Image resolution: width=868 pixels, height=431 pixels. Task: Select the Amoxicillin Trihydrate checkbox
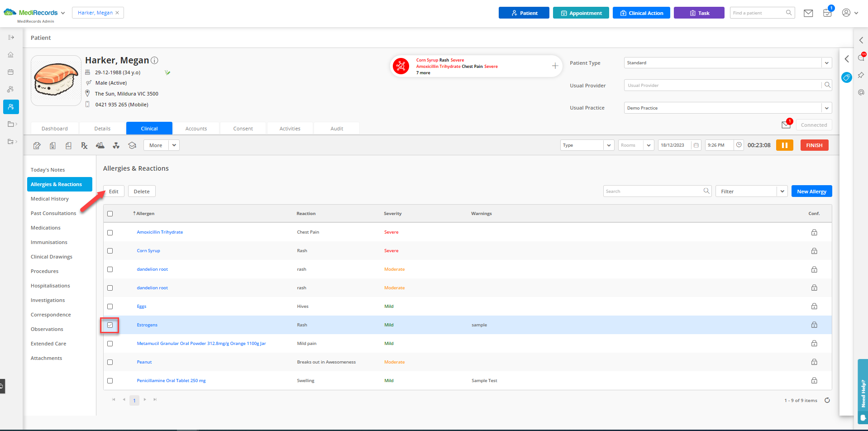click(x=110, y=232)
